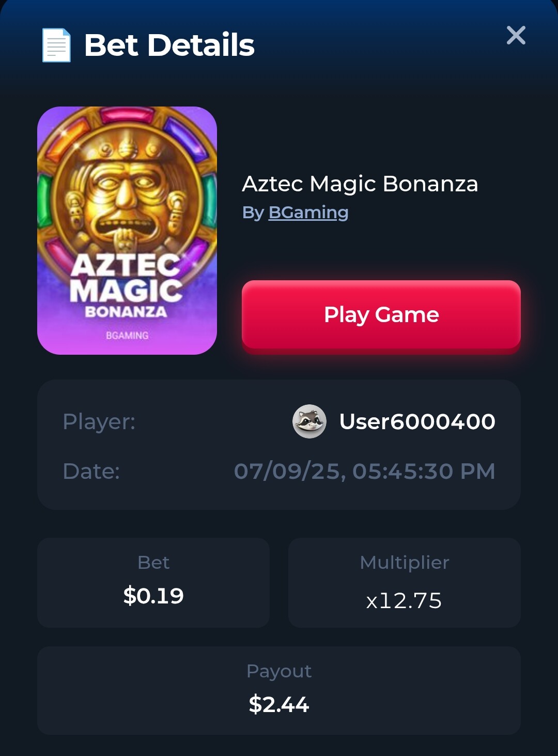Screen dimensions: 558x756
Task: Close the Bet Details dialog
Action: [x=516, y=35]
